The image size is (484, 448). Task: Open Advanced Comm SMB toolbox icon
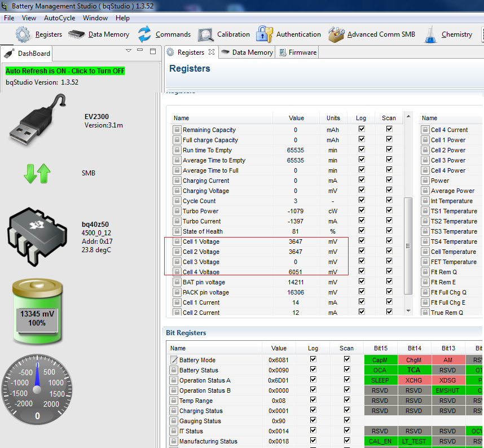(336, 34)
